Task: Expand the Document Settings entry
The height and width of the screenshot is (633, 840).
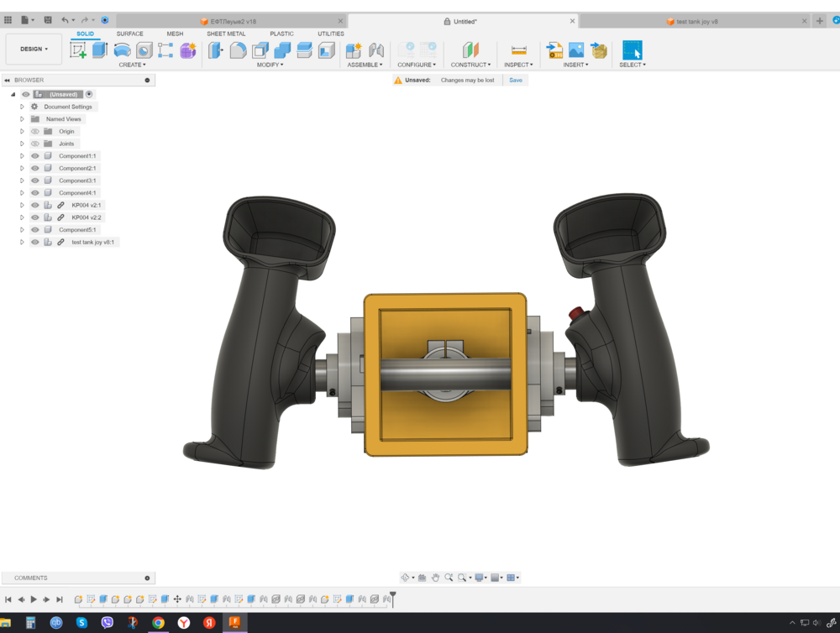Action: point(22,107)
